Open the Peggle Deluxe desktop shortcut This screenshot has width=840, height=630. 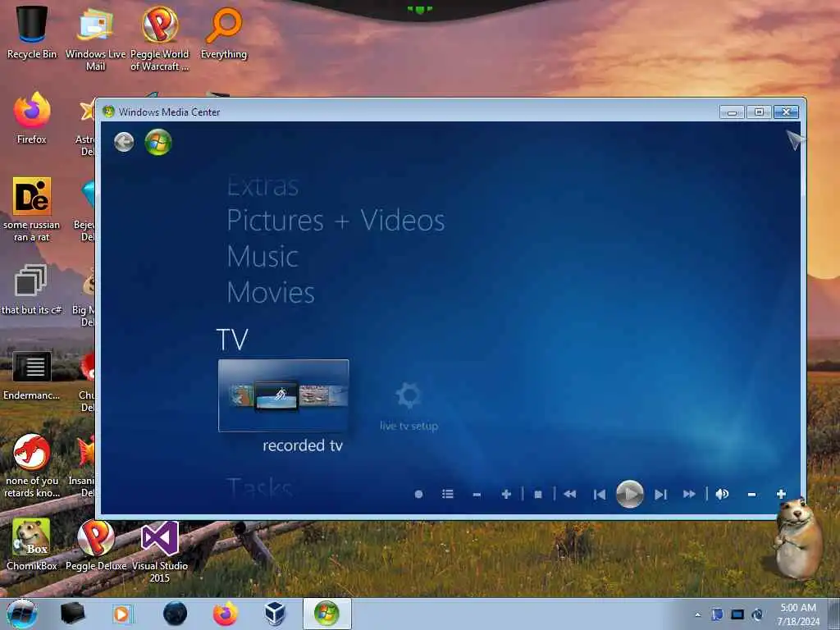point(96,545)
